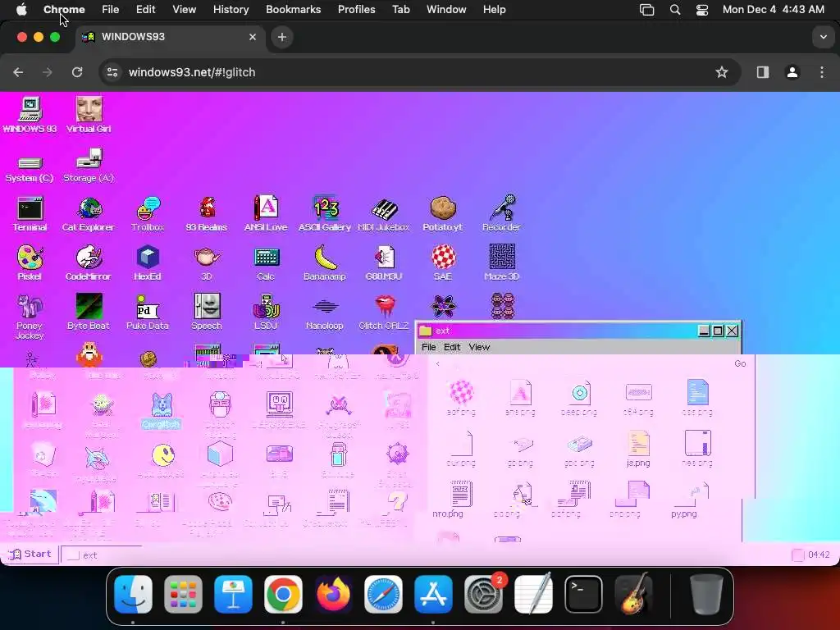Open the Byte Beat icon

89,312
